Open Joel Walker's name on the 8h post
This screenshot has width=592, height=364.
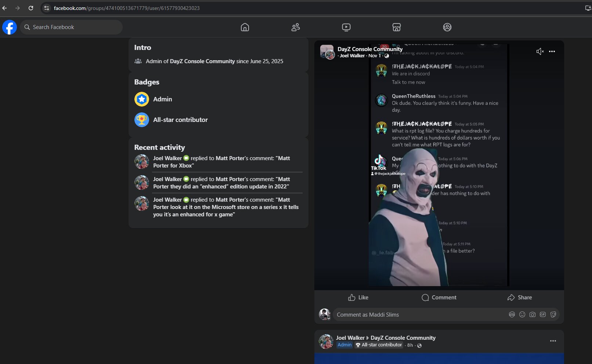[350, 338]
